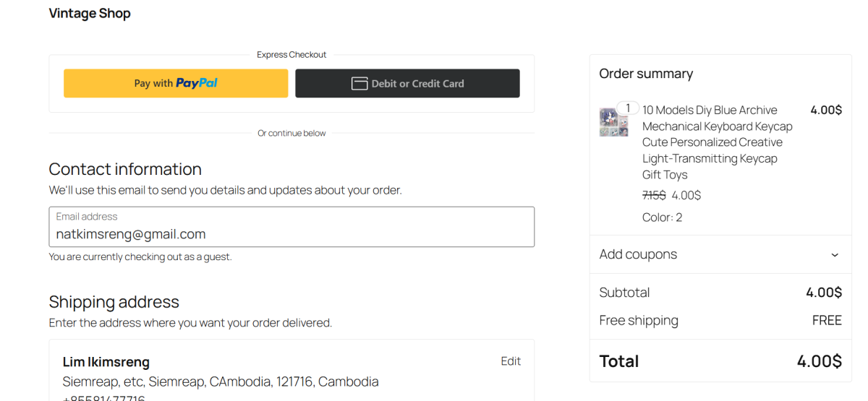Click the Subtotal row amount
868x401 pixels.
pyautogui.click(x=824, y=293)
